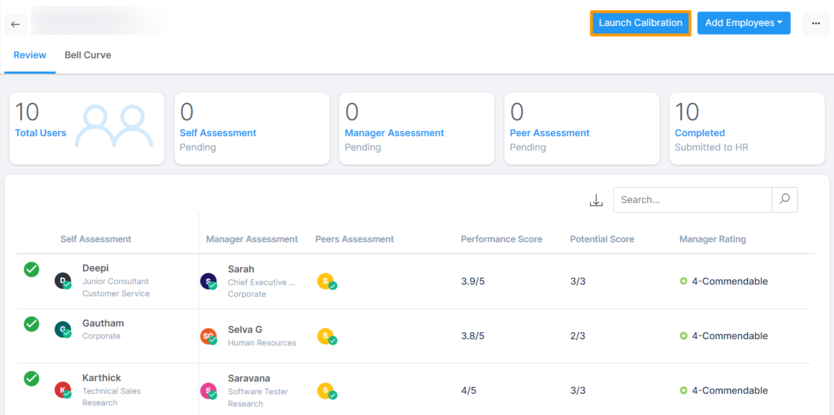Click the peer avatar in Gautham's row

click(x=326, y=337)
